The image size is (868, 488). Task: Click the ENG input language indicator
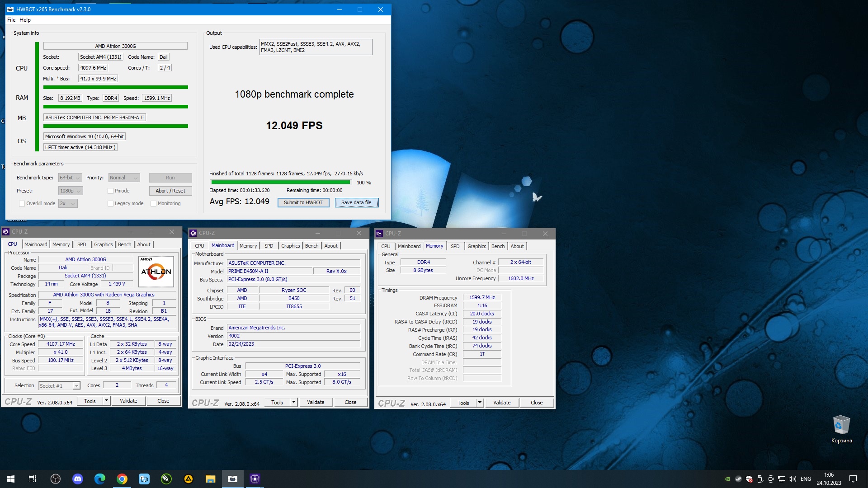(806, 479)
